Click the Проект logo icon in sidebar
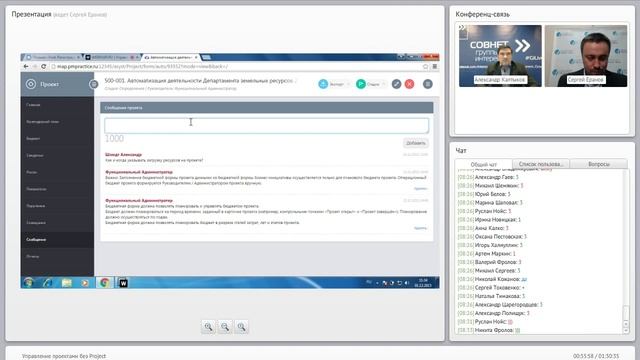This screenshot has height=360, width=640. click(31, 84)
